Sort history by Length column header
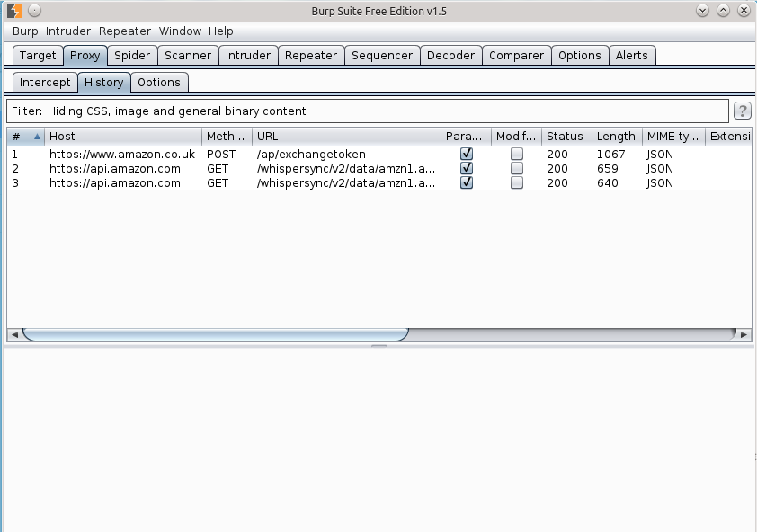757x532 pixels. tap(617, 137)
